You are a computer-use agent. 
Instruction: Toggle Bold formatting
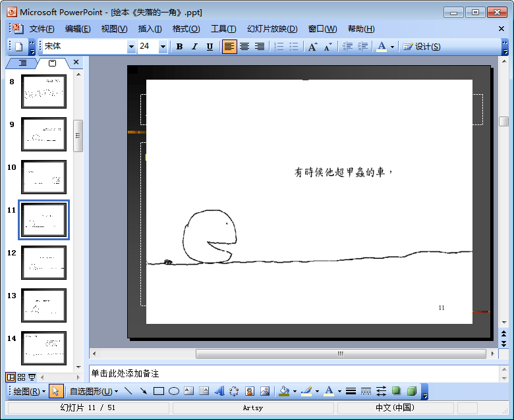(179, 47)
